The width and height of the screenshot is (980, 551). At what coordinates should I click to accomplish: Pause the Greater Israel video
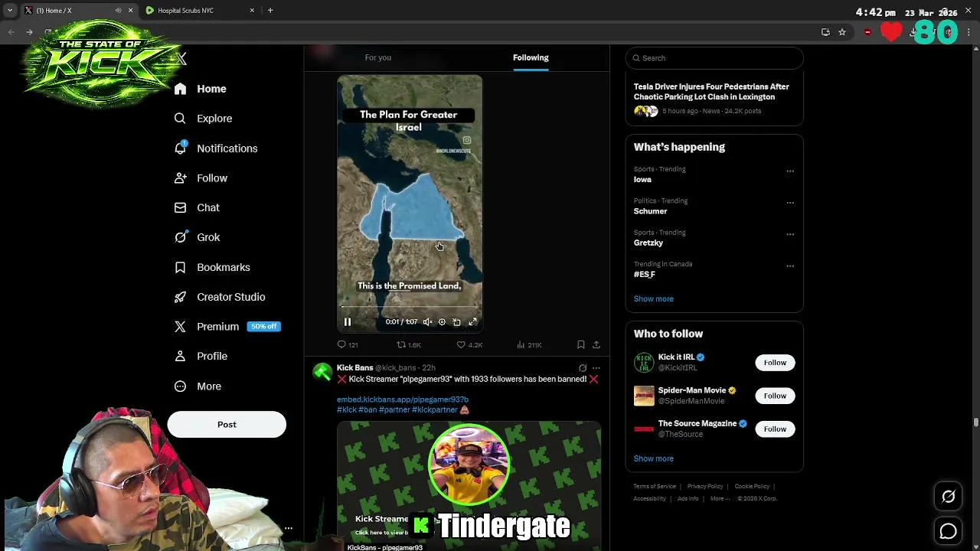(347, 322)
